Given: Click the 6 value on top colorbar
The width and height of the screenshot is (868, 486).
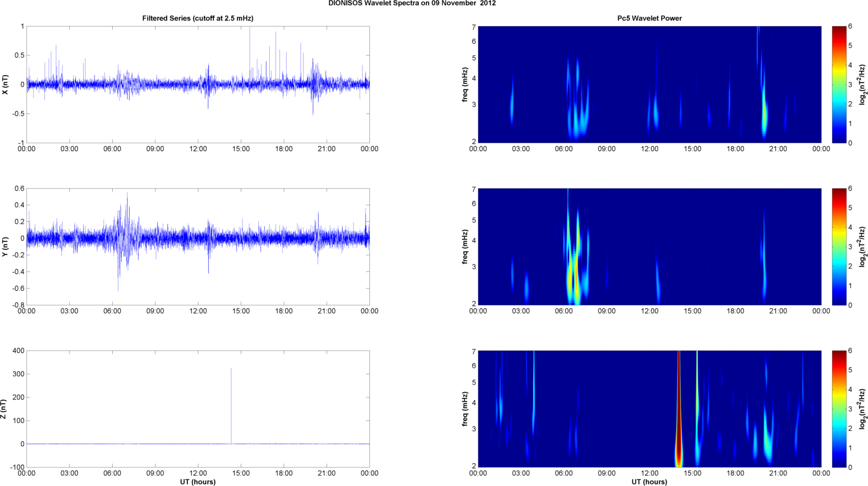Looking at the screenshot, I should 850,27.
